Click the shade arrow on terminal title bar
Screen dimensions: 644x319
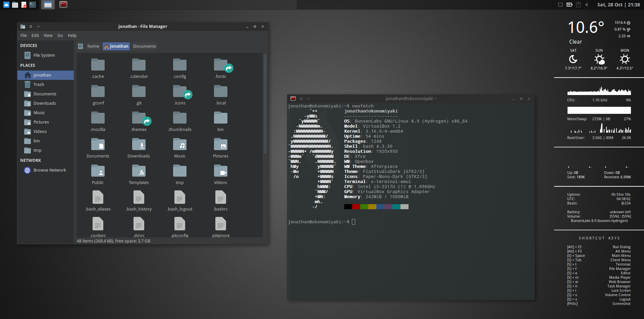[x=309, y=99]
